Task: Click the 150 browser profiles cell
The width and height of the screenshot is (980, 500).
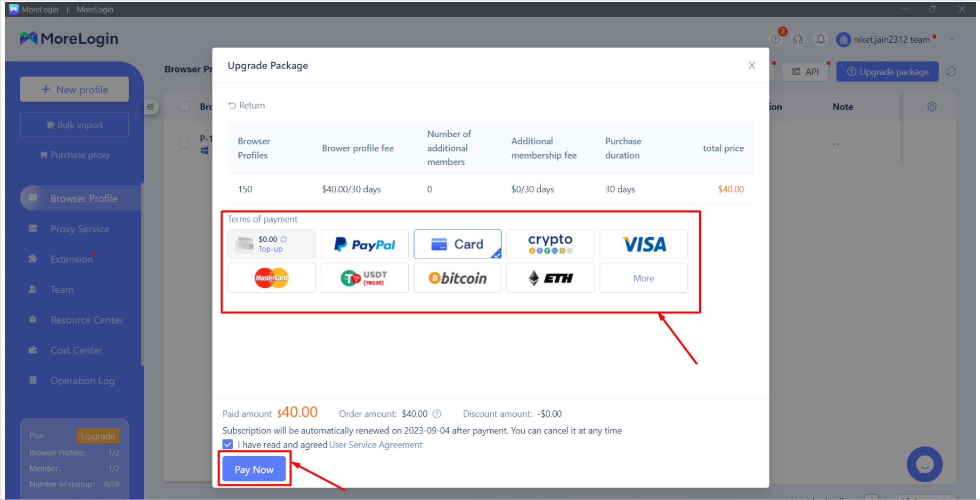Action: click(245, 189)
